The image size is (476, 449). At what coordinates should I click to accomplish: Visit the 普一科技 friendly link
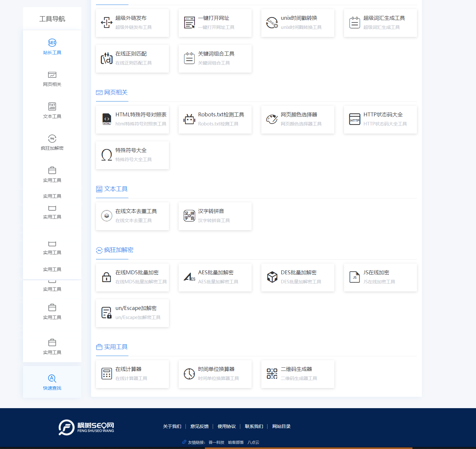click(216, 443)
